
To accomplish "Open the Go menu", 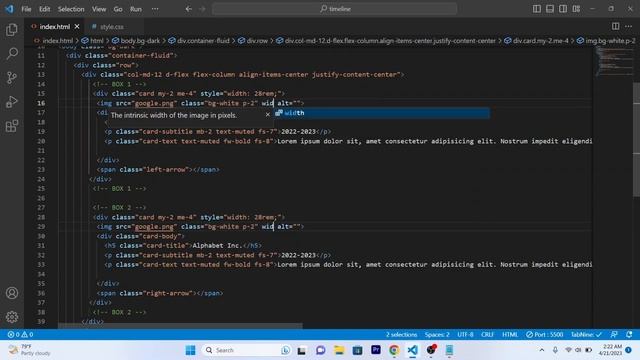I will point(118,9).
